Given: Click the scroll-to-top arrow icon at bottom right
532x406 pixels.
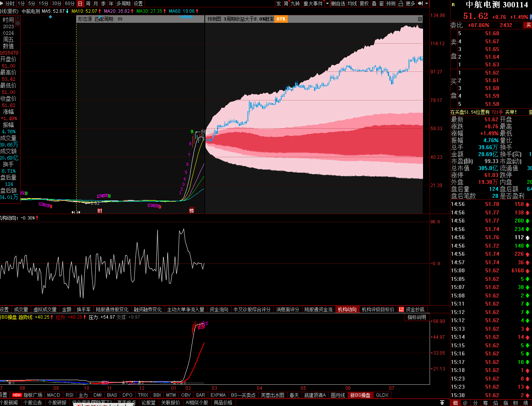Looking at the screenshot, I should tap(442, 403).
